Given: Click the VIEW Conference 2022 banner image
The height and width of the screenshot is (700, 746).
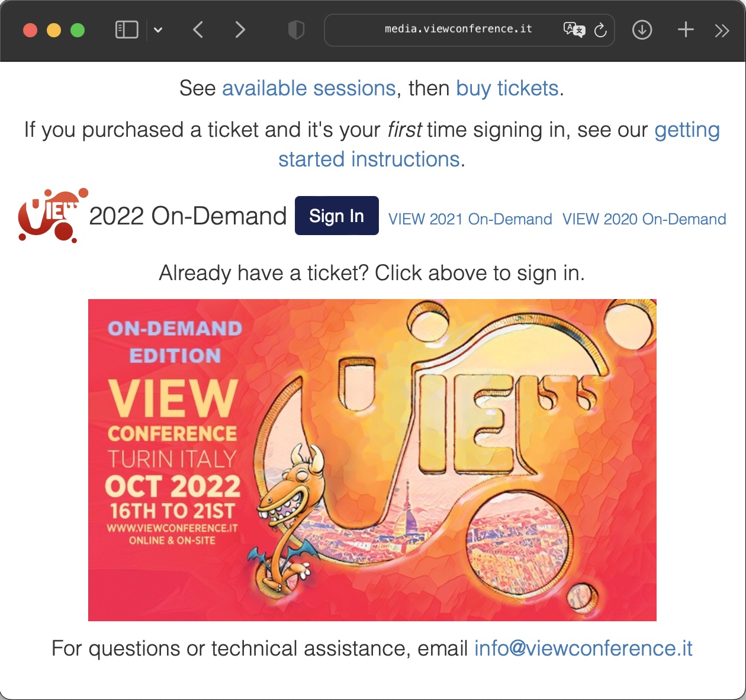Looking at the screenshot, I should pyautogui.click(x=372, y=460).
